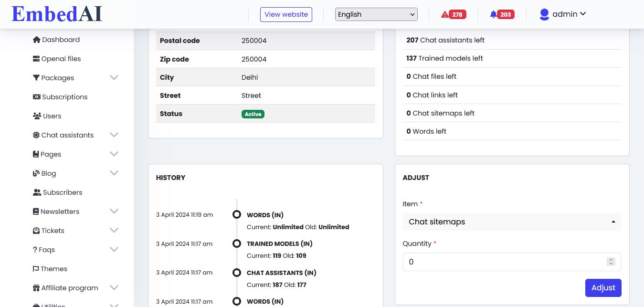Screen dimensions: 644x307
Task: Click the Subscribers icon in sidebar
Action: tap(37, 192)
